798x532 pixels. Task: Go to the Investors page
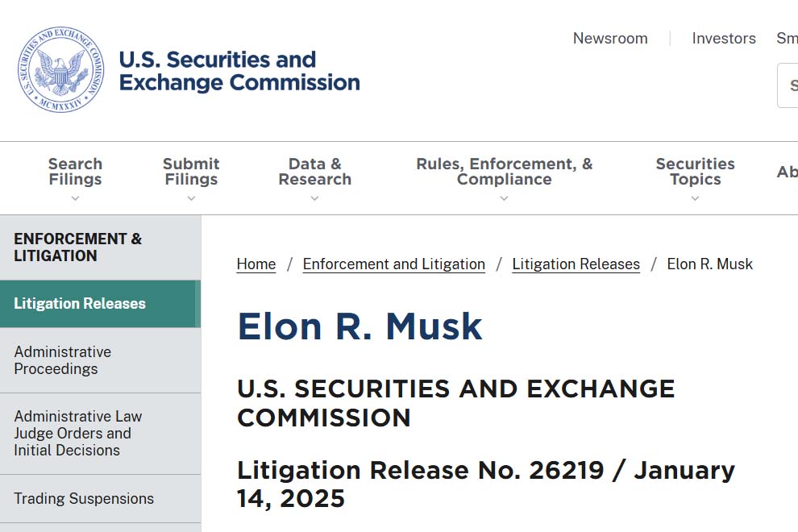click(724, 39)
